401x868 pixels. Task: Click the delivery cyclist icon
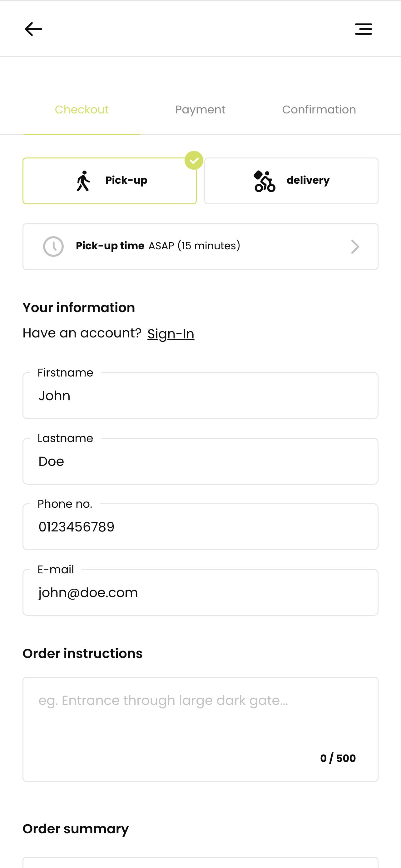pos(264,181)
